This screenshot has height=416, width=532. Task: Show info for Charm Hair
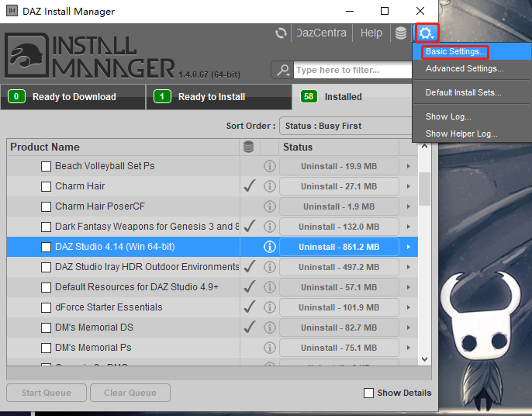click(x=270, y=186)
